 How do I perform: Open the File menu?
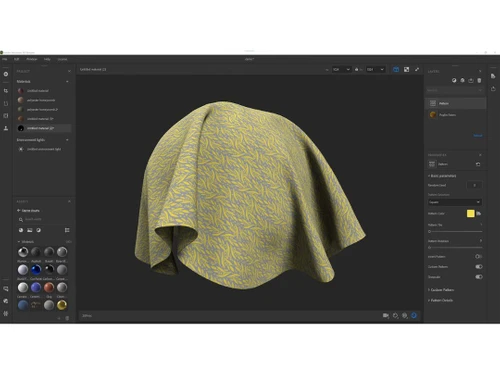[x=5, y=59]
